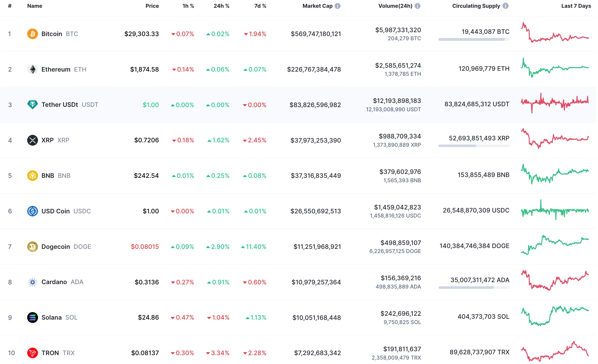Screen dimensions: 598x364
Task: Sort the table by 24h % change
Action: coord(221,6)
